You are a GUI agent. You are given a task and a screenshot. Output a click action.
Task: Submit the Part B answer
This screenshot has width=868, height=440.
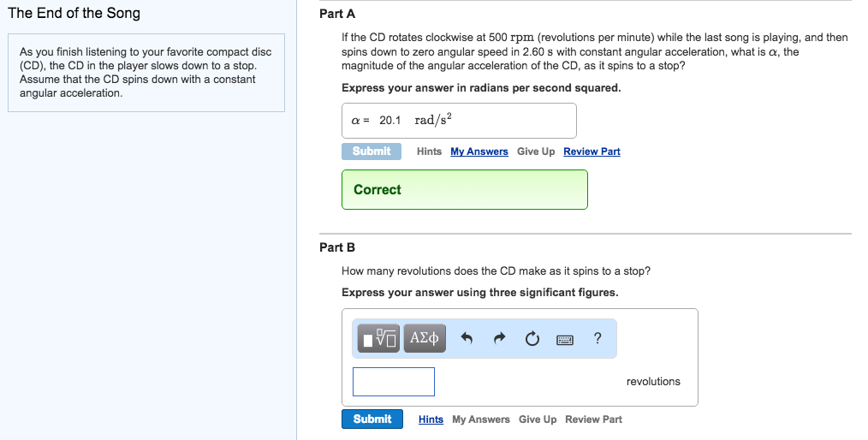372,419
